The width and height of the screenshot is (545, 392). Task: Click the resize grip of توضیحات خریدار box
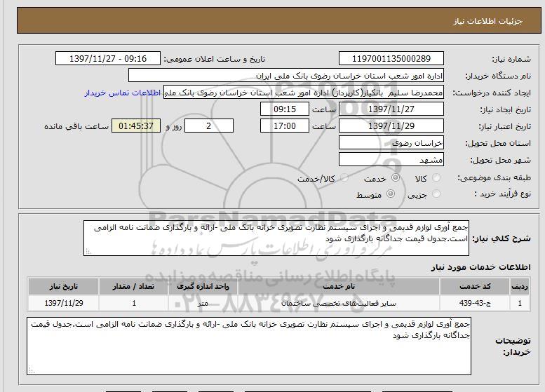click(32, 371)
